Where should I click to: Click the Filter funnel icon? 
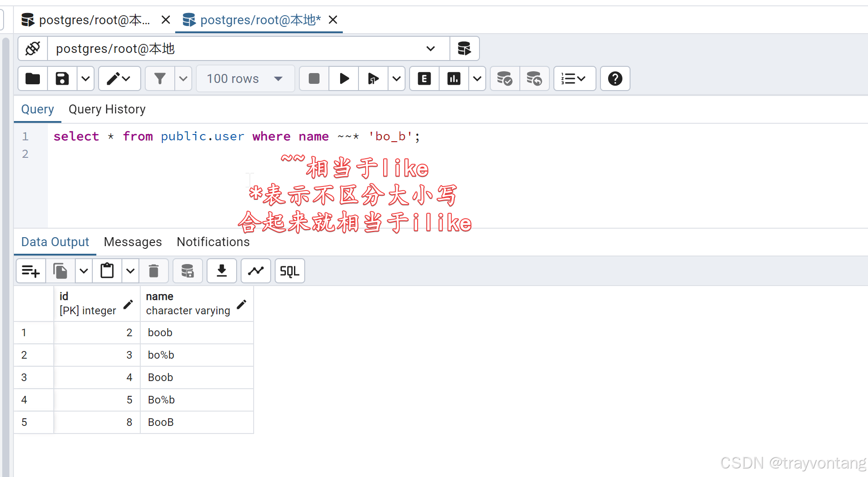(160, 79)
